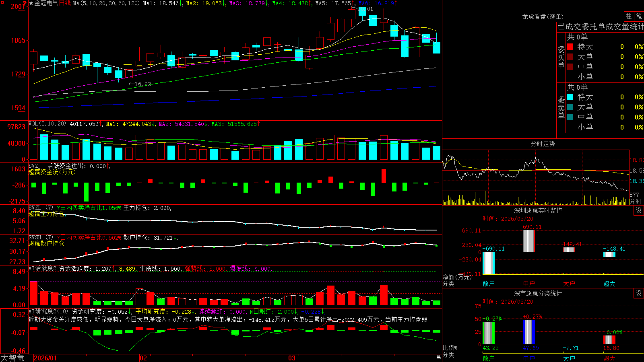Image resolution: width=644 pixels, height=362 pixels.
Task: Click the 主力持仓: 2.090 value
Action: (x=147, y=208)
